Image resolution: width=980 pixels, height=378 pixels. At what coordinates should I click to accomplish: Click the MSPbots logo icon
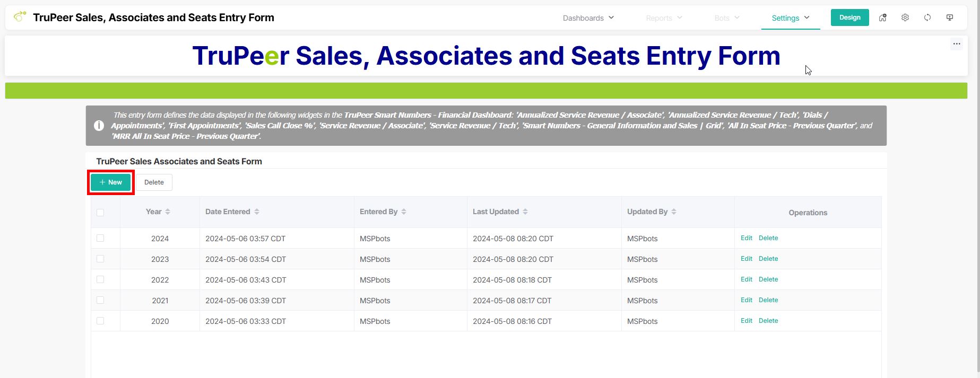(20, 16)
